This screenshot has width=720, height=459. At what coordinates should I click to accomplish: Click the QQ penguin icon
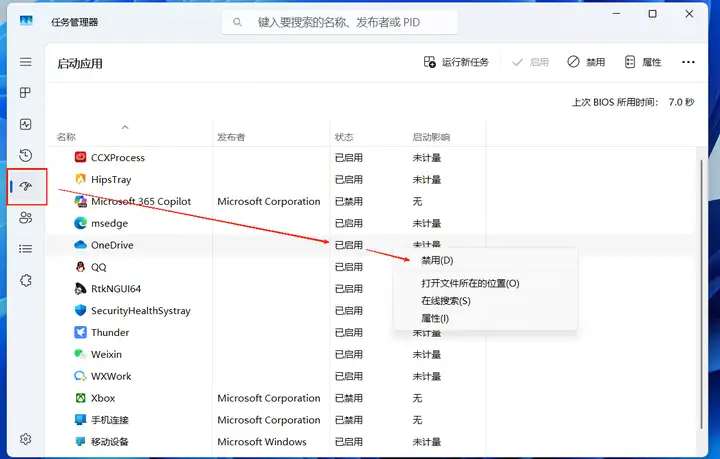click(80, 267)
